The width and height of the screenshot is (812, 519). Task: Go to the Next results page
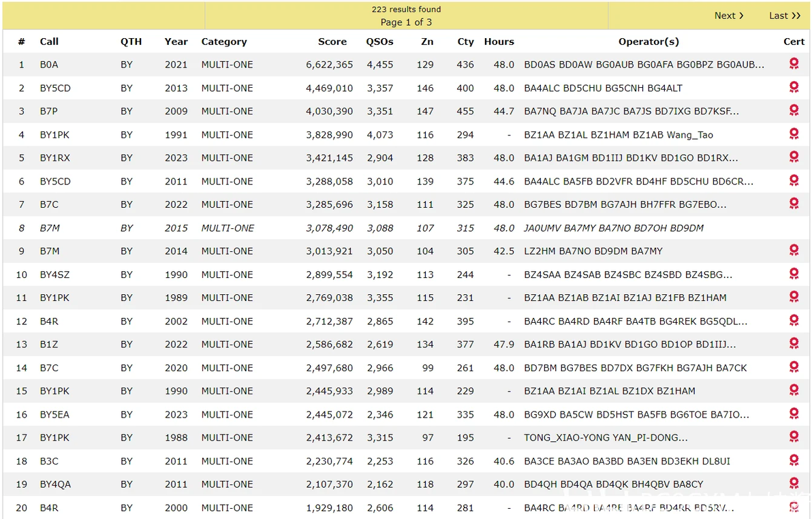729,16
